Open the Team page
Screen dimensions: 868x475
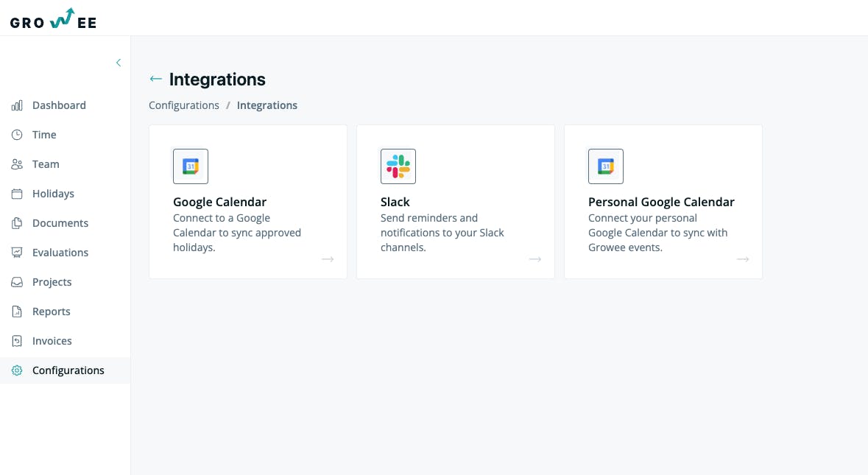46,164
